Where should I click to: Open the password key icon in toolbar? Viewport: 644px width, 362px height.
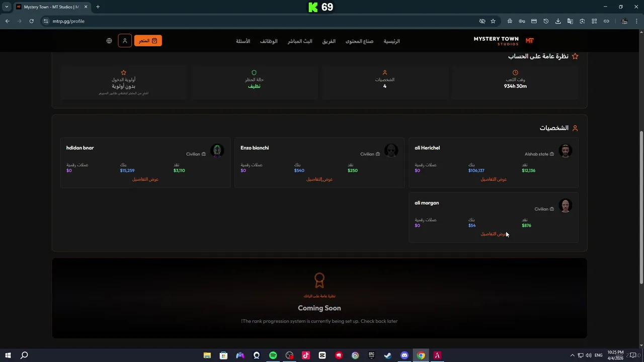point(522,21)
